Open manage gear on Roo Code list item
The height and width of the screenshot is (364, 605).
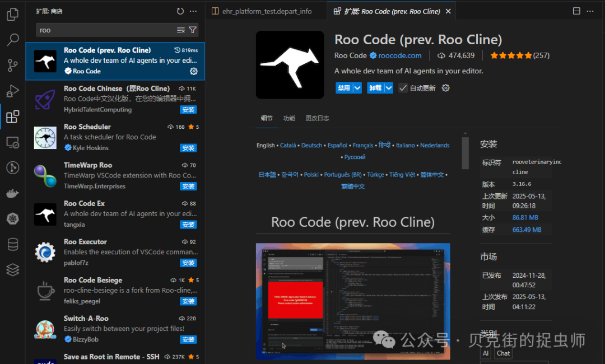[194, 71]
